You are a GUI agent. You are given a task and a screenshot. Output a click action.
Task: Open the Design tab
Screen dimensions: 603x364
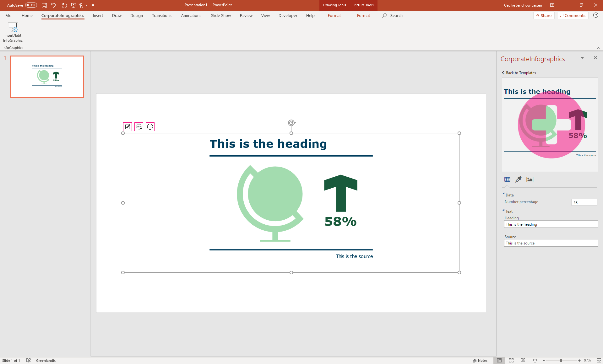point(137,15)
